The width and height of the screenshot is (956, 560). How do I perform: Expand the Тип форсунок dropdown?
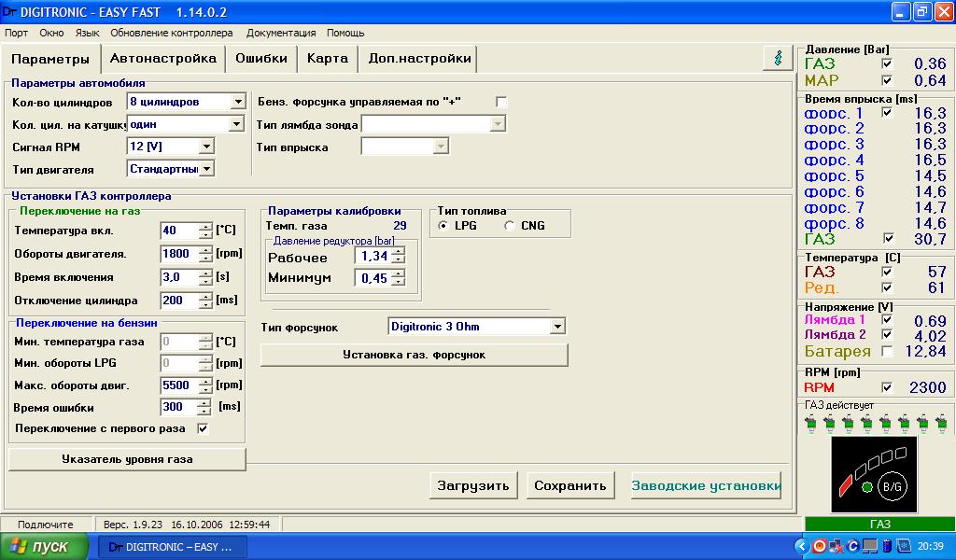(x=557, y=327)
